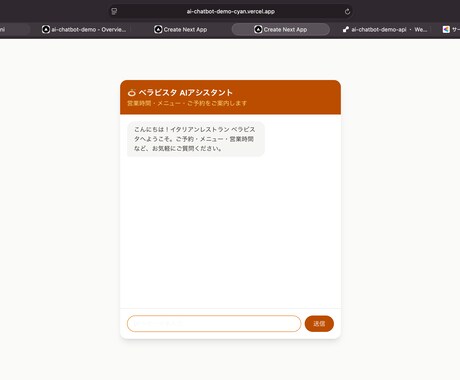Click the ai-chatbot-demo-api tab favicon

(346, 30)
